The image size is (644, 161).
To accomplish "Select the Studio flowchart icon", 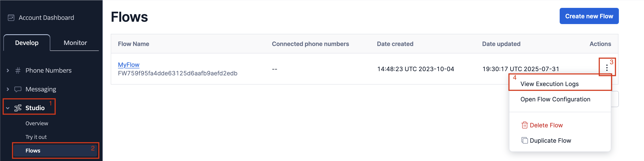I will coord(17,108).
